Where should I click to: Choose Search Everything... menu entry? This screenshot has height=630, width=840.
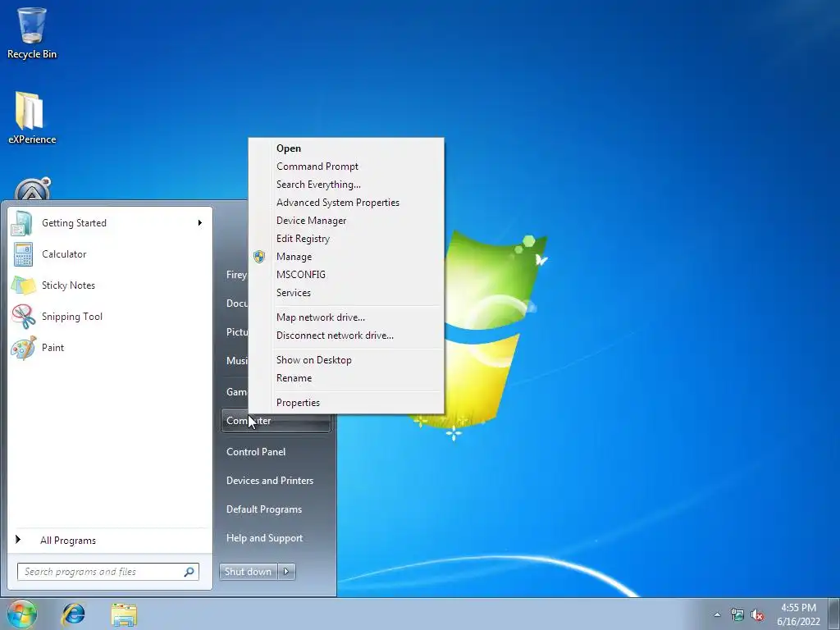(346, 185)
